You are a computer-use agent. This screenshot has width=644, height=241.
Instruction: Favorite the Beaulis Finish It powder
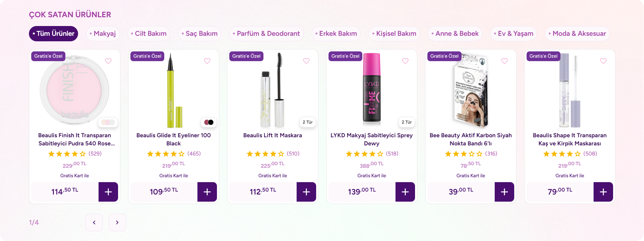pyautogui.click(x=108, y=61)
